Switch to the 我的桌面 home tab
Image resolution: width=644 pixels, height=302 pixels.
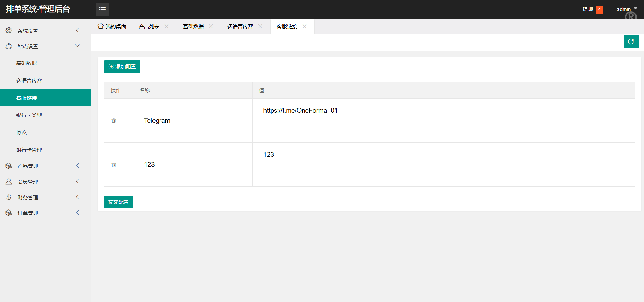click(x=112, y=26)
